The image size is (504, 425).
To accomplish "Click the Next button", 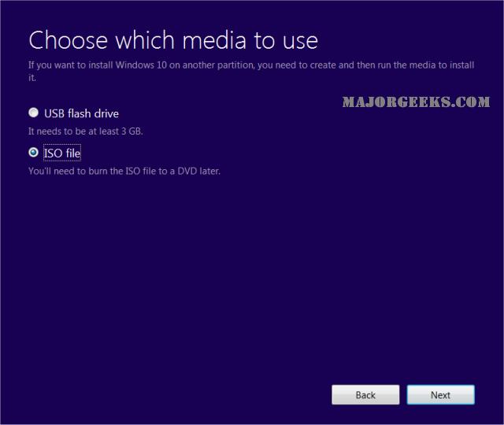I will tap(440, 395).
